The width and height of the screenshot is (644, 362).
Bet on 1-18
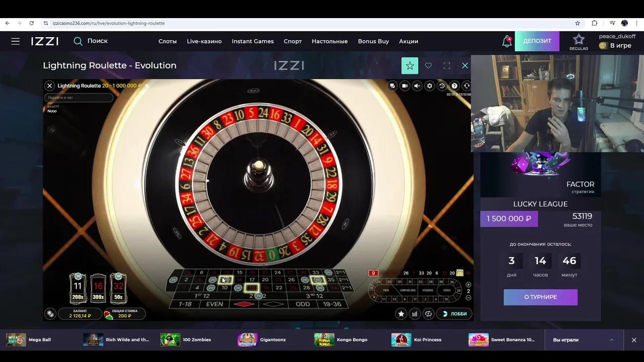point(185,304)
